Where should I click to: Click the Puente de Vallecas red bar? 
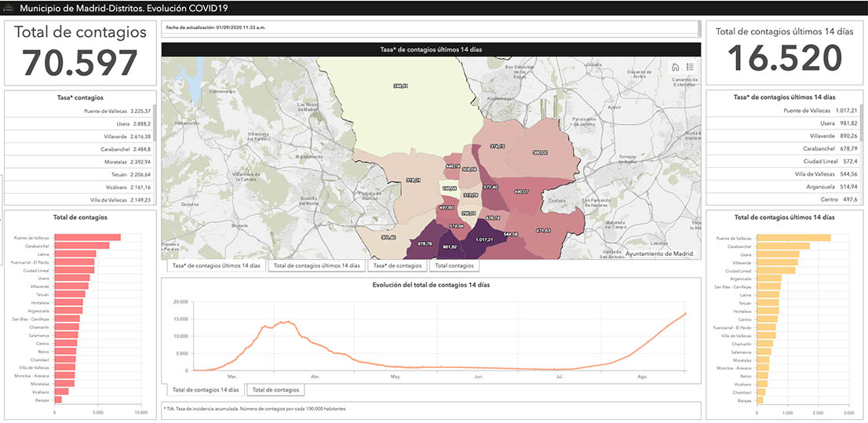pos(87,238)
